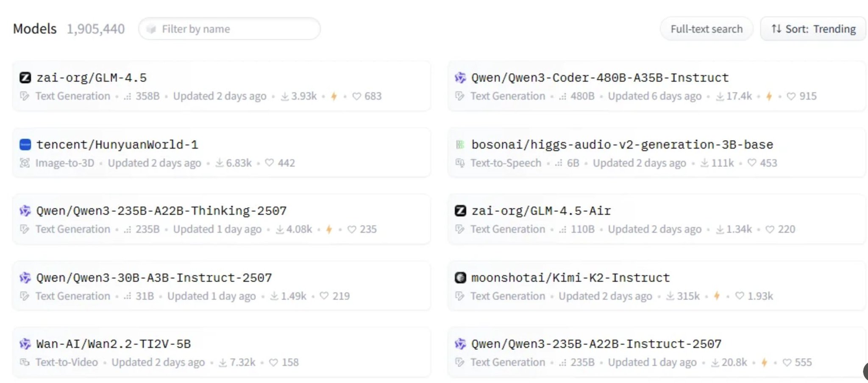Click the Text-to-Speech task icon on higgs-audio card
This screenshot has width=868, height=383.
coord(460,163)
